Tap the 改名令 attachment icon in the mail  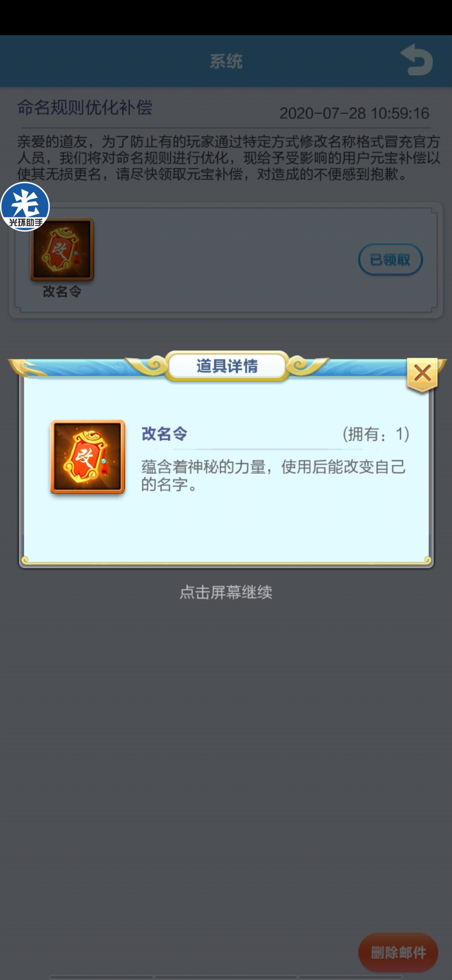pos(62,249)
